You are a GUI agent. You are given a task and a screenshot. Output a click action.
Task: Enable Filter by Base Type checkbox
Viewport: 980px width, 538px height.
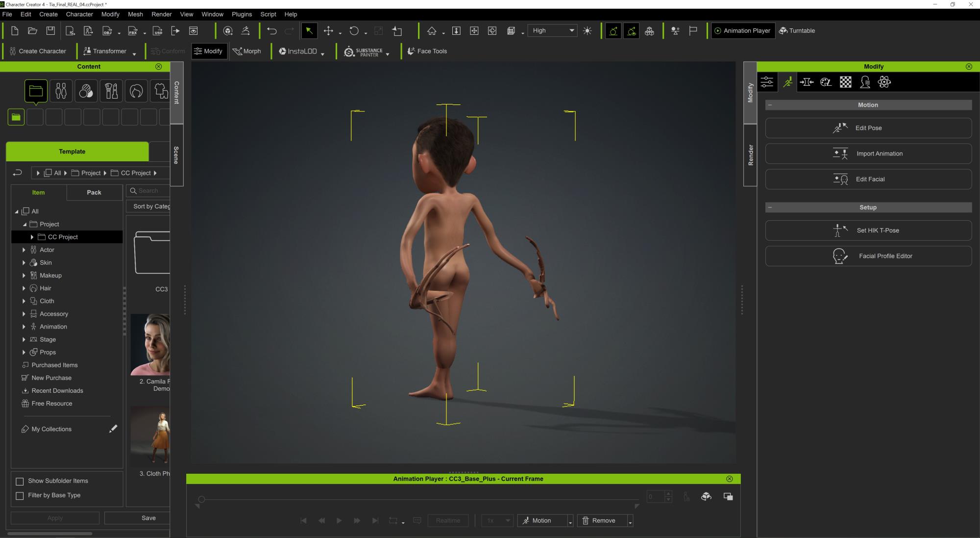[x=20, y=495]
